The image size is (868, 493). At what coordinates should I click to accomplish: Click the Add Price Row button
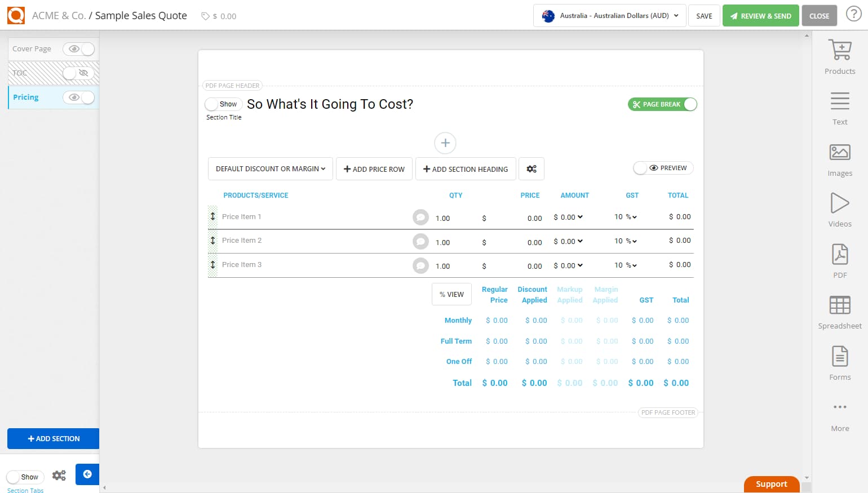point(374,168)
